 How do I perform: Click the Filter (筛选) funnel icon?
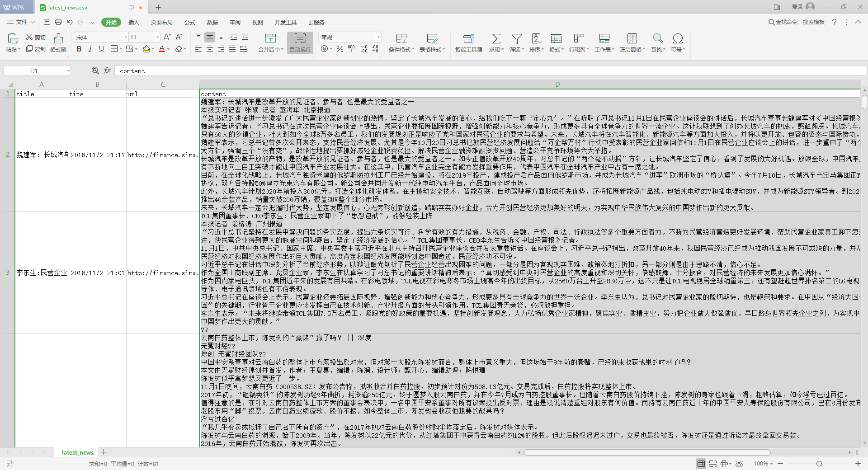[x=516, y=38]
